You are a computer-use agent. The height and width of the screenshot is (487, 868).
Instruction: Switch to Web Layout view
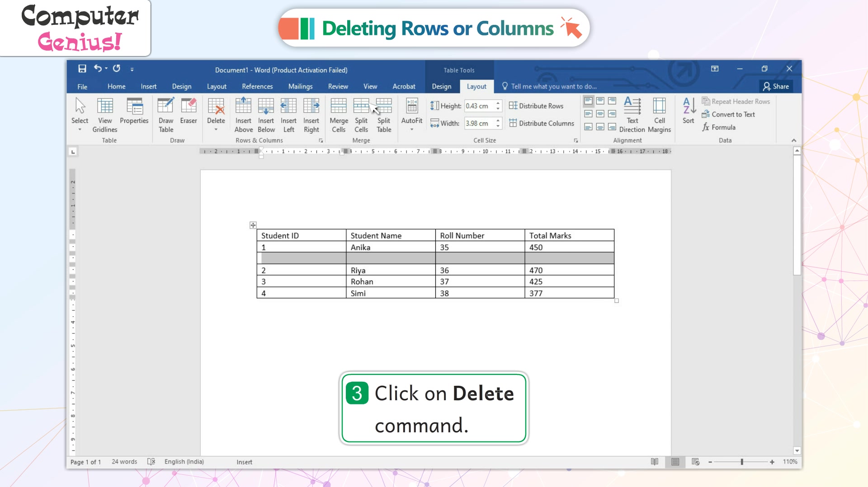(695, 462)
